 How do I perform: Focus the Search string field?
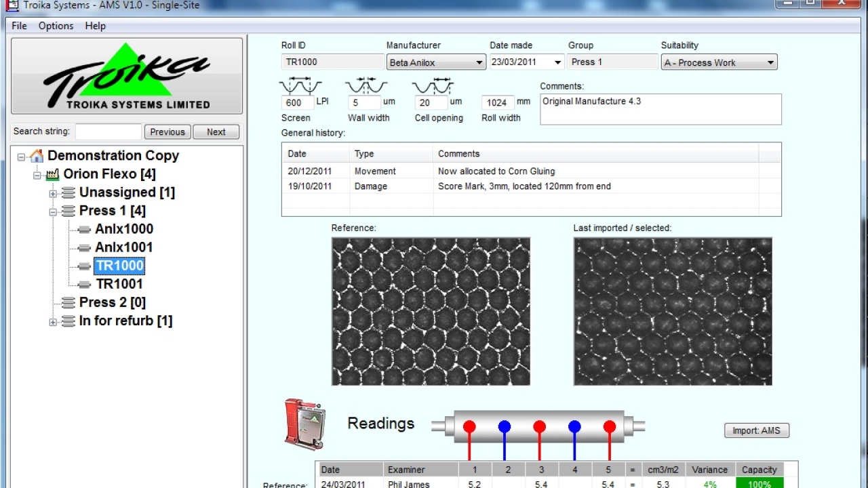[108, 131]
